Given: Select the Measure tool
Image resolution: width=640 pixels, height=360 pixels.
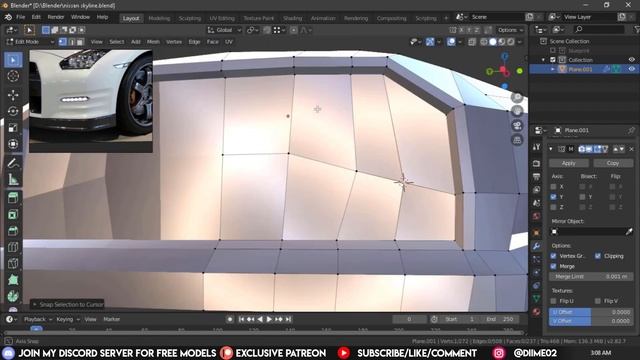Looking at the screenshot, I should coord(13,179).
